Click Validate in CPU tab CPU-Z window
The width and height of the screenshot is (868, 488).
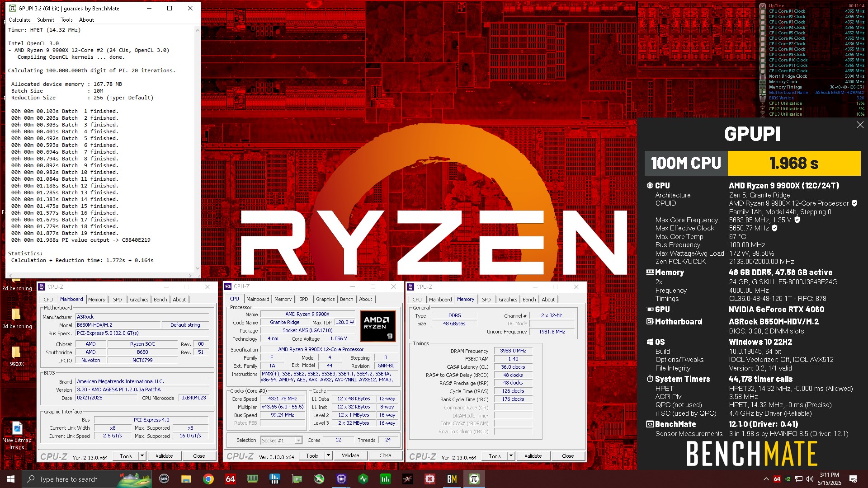point(350,455)
